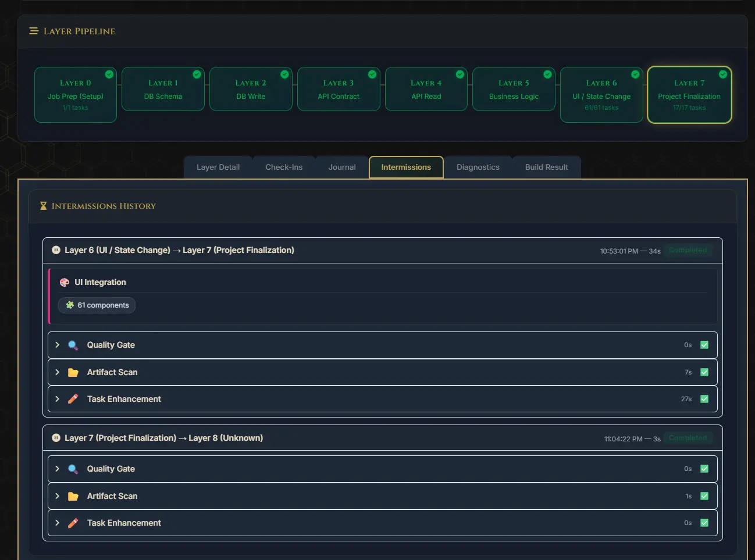Click the Intermissions History hourglass icon

coord(43,206)
